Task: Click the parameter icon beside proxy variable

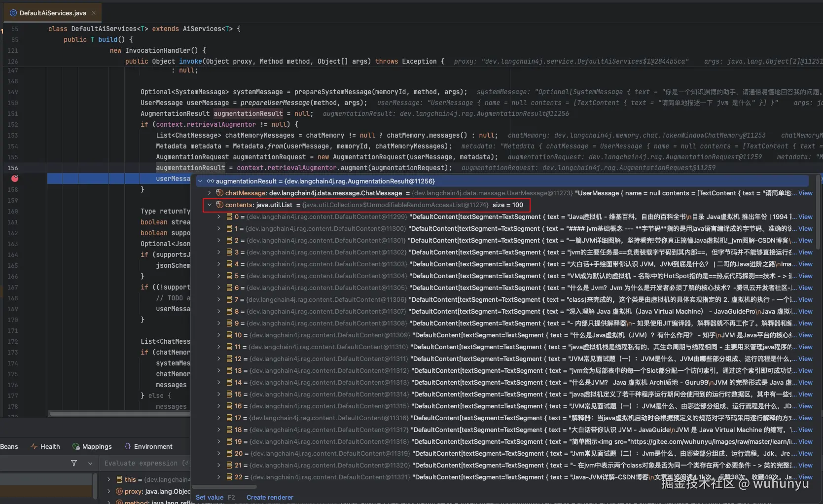Action: [119, 491]
